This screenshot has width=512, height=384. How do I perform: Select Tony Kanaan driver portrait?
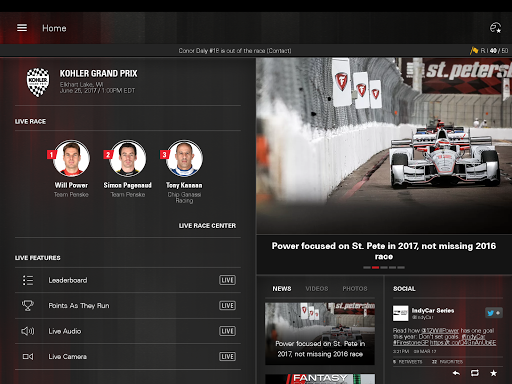pos(184,158)
